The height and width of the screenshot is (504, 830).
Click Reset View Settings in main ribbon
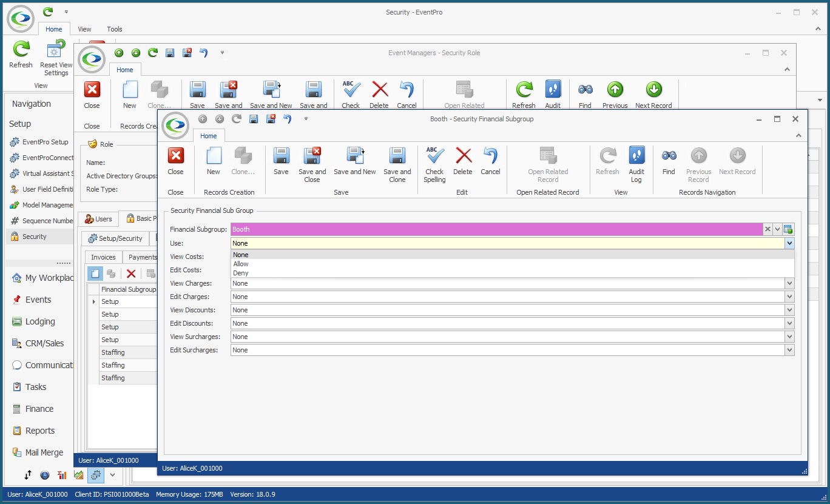point(56,58)
